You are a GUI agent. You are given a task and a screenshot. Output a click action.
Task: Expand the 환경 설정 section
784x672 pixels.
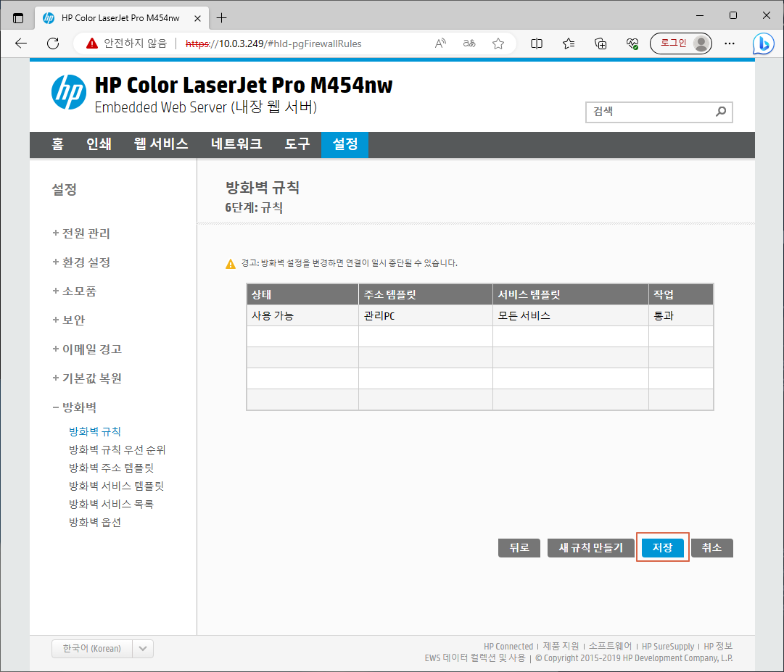tap(81, 262)
